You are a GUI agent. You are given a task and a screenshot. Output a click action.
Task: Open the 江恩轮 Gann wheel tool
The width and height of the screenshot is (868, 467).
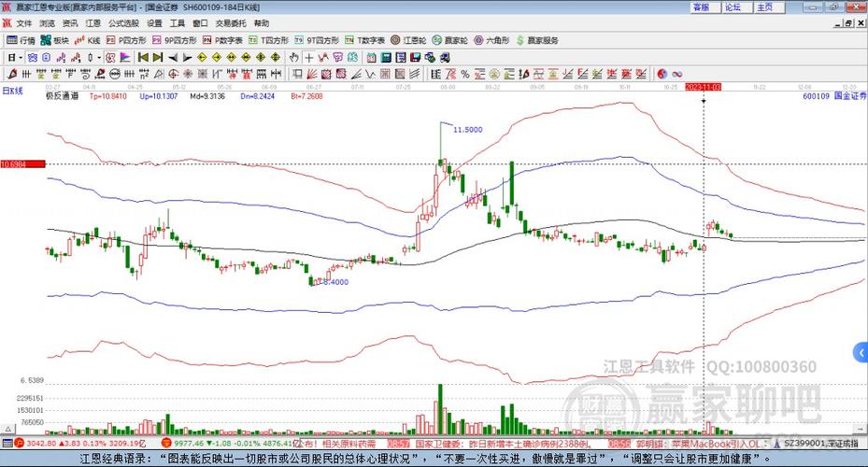[408, 40]
